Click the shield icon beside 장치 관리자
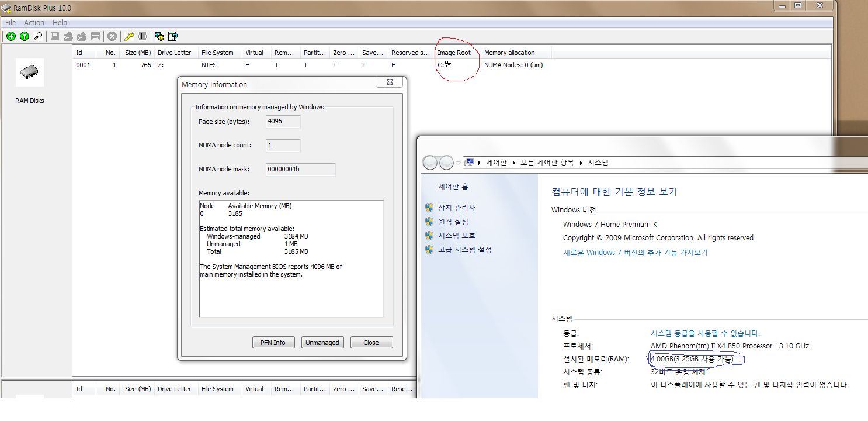 click(429, 208)
